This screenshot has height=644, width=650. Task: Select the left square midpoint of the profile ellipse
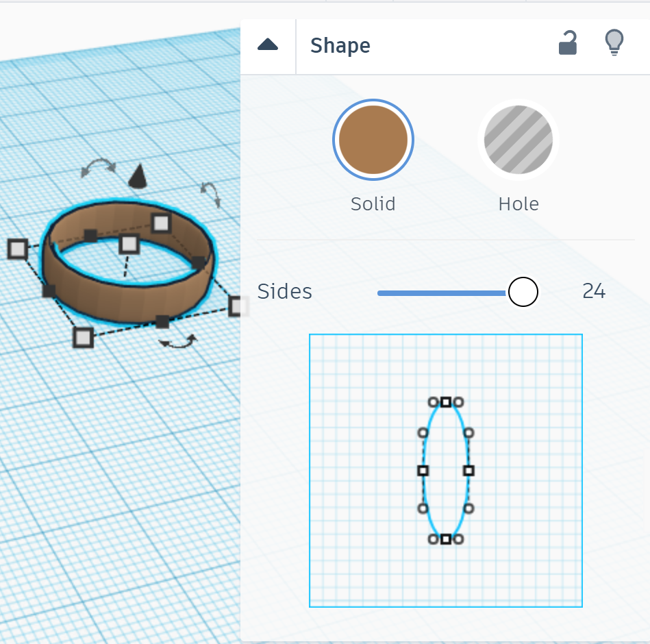[423, 471]
